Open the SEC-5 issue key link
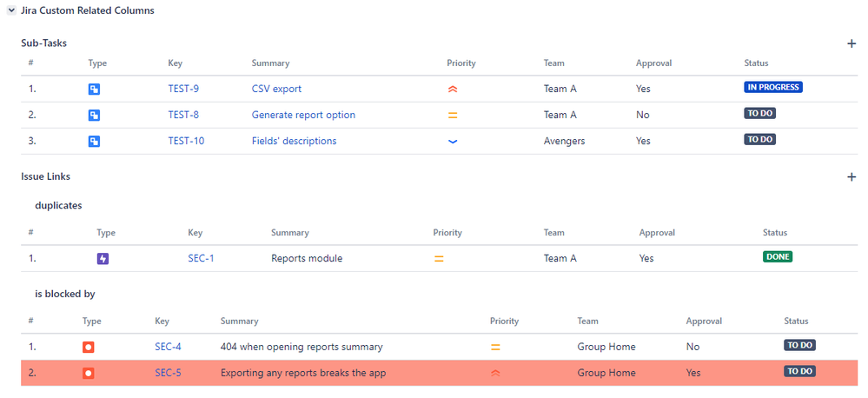The height and width of the screenshot is (398, 868). (168, 373)
